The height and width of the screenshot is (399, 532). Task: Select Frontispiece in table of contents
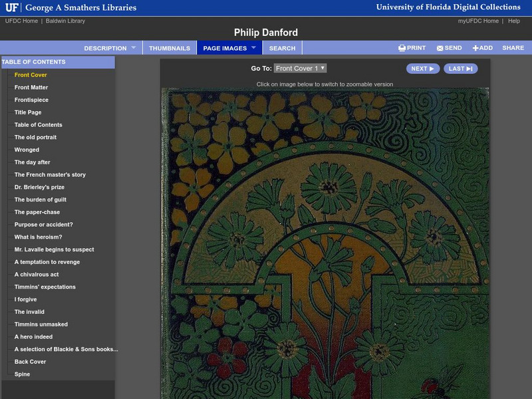coord(31,100)
